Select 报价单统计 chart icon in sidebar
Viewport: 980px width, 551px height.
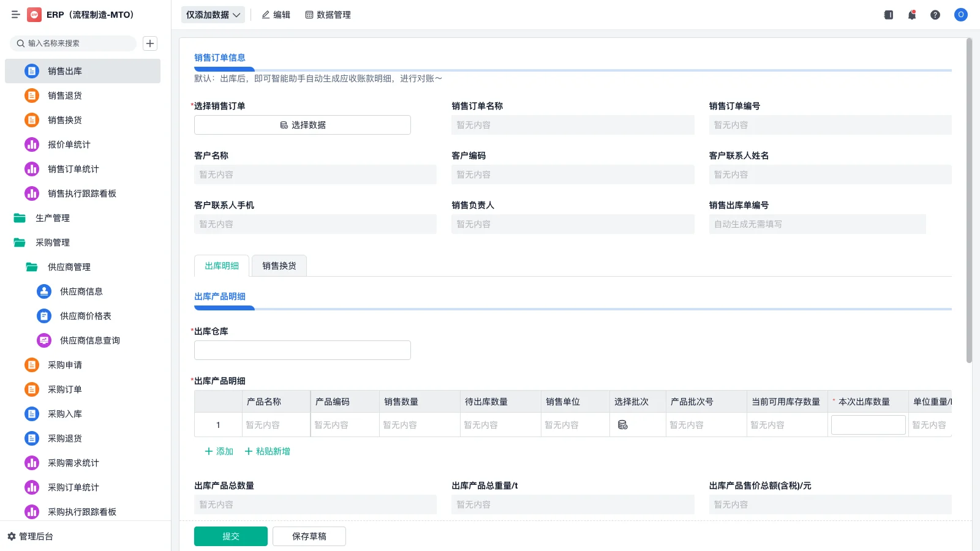click(x=31, y=144)
